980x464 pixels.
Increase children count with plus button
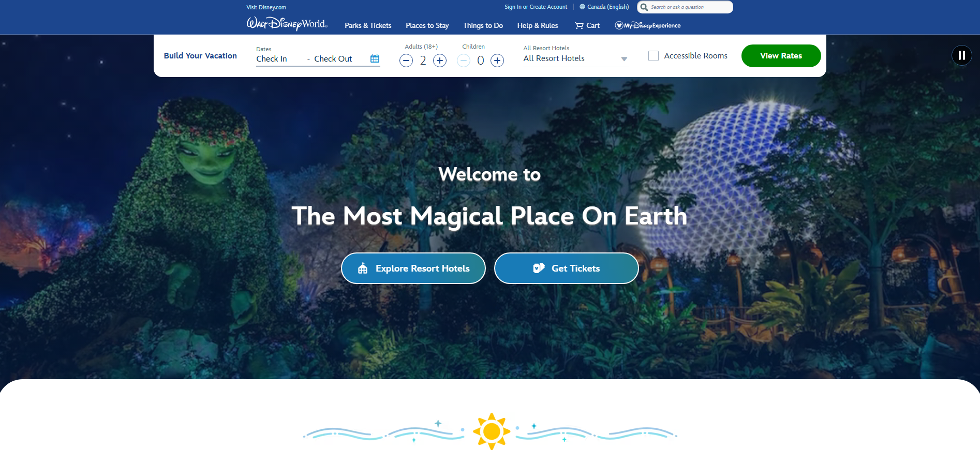point(497,61)
